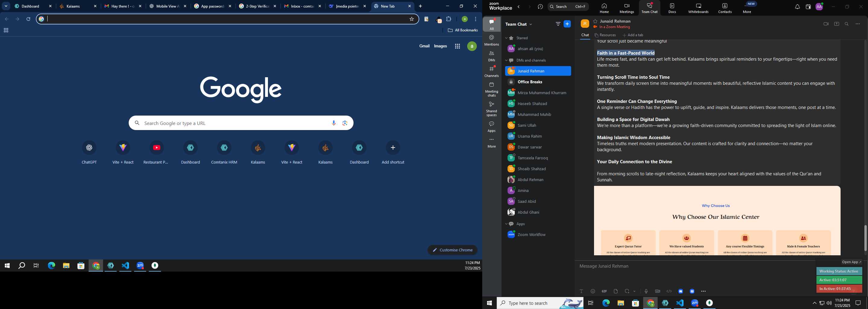Click Open App button near status widget
This screenshot has width=868, height=309.
click(x=851, y=262)
